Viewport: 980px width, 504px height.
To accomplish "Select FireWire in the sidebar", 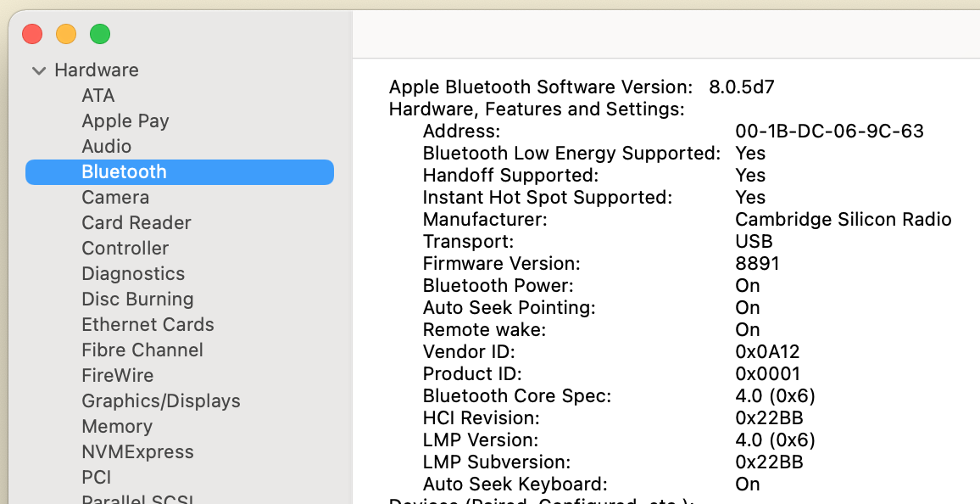I will [x=118, y=376].
